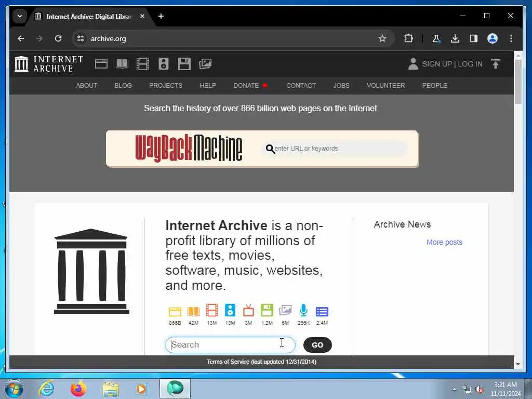Open the HELP menu item
This screenshot has width=532, height=399.
[x=208, y=86]
